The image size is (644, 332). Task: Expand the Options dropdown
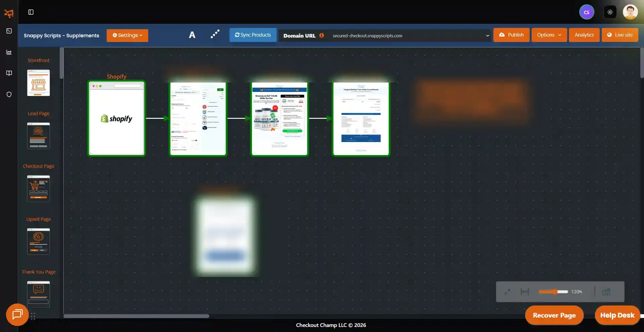point(549,35)
